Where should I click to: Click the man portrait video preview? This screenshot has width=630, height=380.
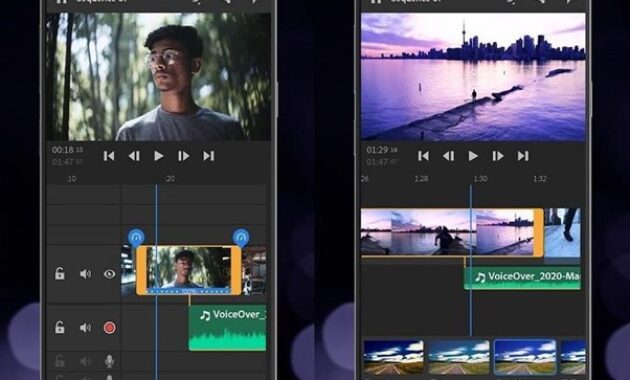[158, 76]
